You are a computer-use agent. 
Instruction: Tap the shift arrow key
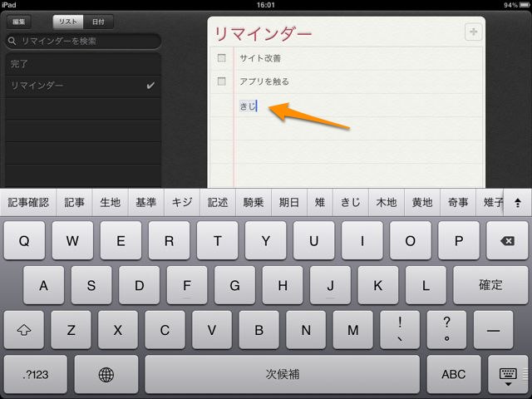24,330
